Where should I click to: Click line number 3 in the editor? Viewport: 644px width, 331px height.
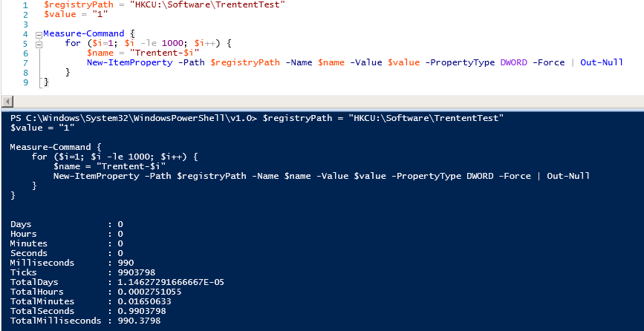26,24
